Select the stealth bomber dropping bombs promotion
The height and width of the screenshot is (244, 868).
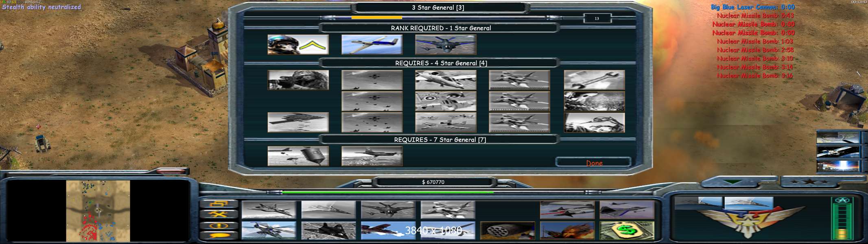tap(298, 122)
